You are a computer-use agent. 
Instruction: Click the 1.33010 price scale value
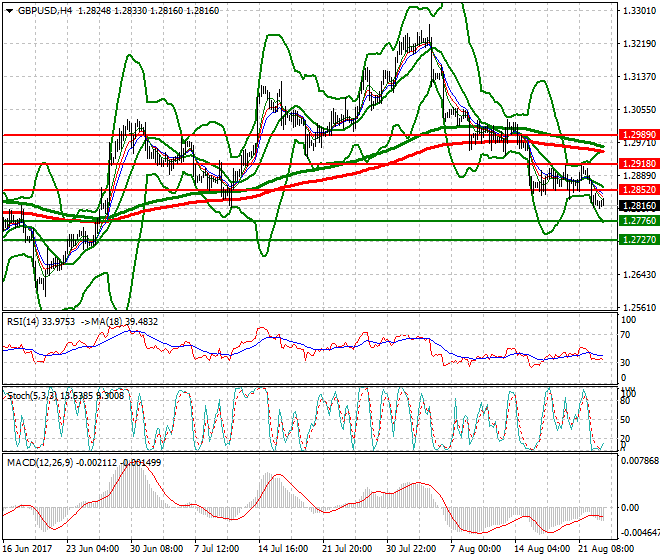pos(638,11)
